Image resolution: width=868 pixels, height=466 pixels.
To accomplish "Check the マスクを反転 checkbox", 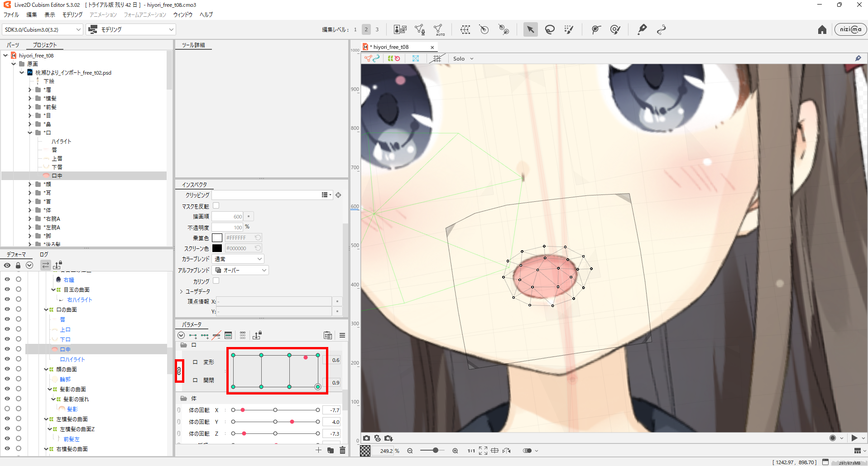I will pos(216,206).
